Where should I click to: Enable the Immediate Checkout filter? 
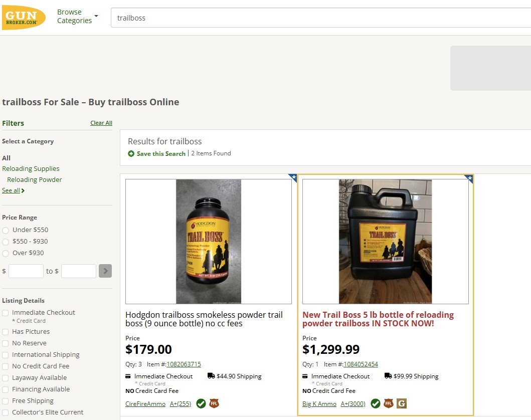coord(6,313)
